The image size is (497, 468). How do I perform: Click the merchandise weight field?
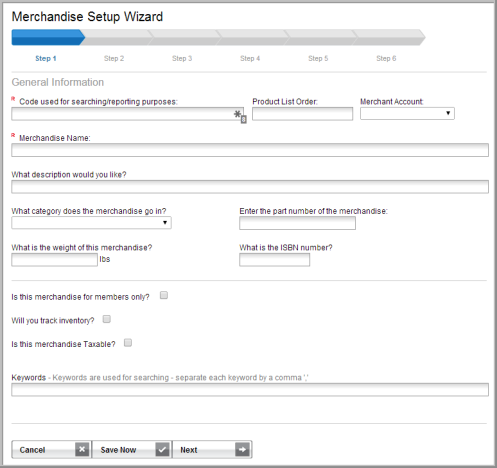(x=55, y=260)
